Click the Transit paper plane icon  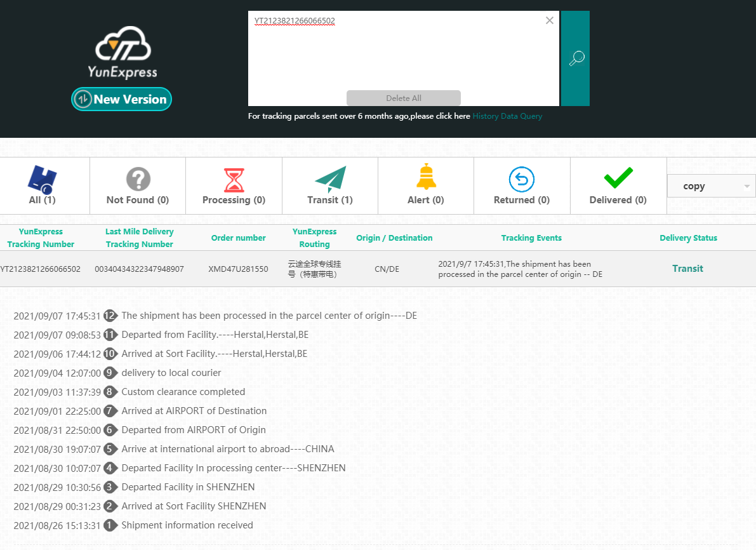click(x=330, y=180)
